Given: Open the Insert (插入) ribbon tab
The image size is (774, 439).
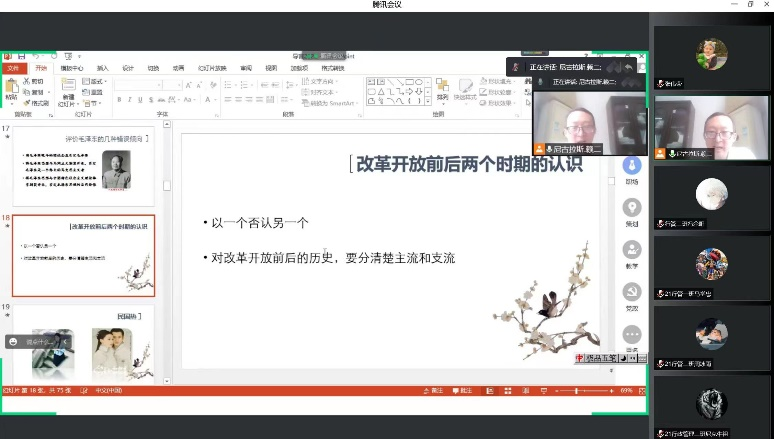Looking at the screenshot, I should tap(101, 68).
